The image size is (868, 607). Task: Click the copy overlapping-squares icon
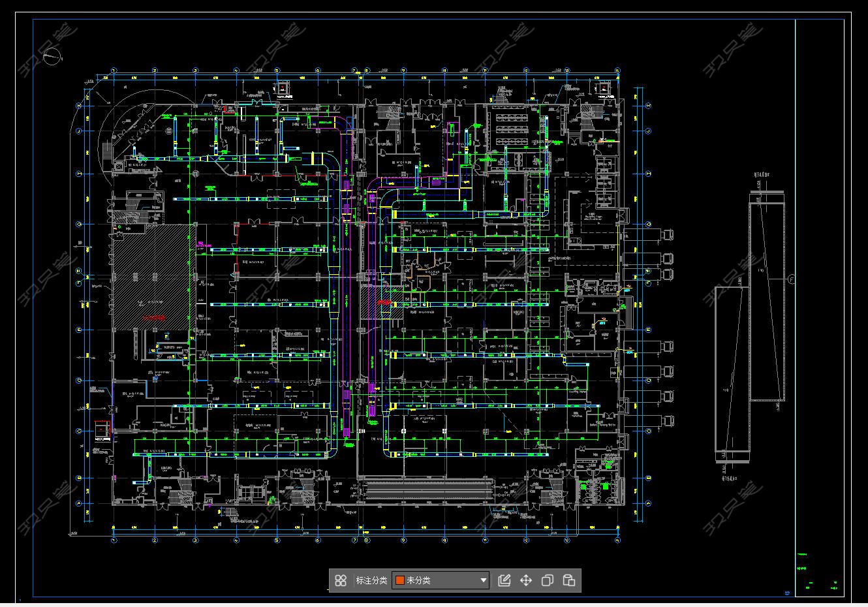tap(548, 580)
